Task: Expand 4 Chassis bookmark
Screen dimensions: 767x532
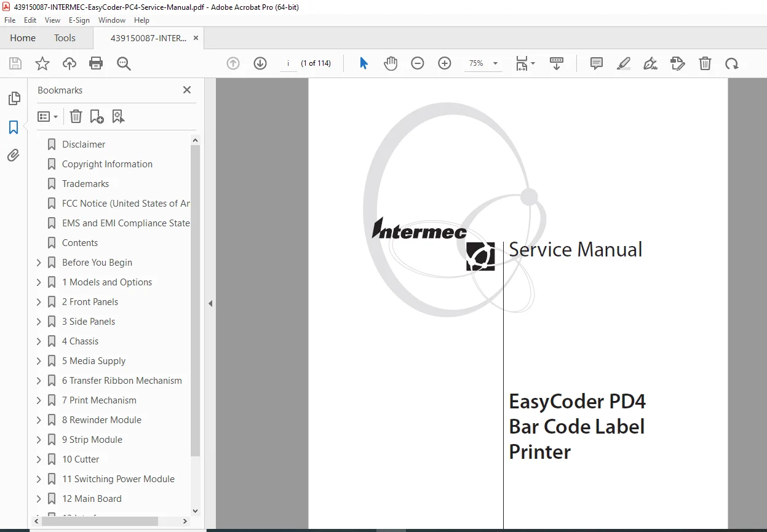Action: pyautogui.click(x=39, y=341)
